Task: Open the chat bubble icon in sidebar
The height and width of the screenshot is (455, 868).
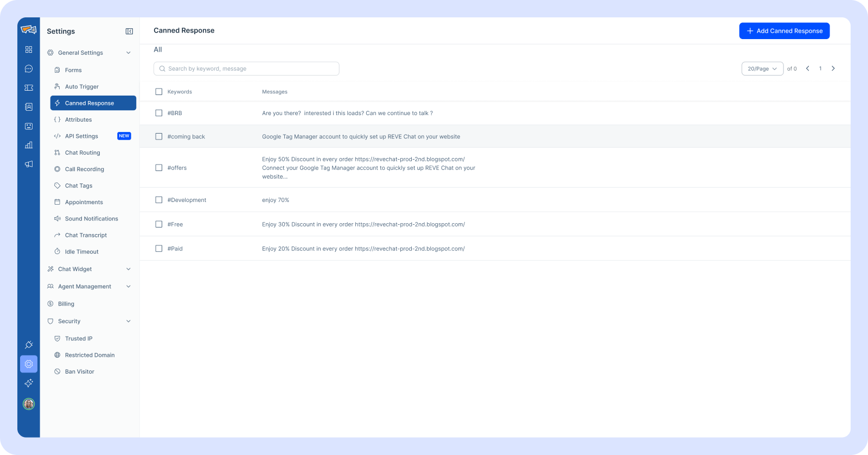Action: [29, 69]
